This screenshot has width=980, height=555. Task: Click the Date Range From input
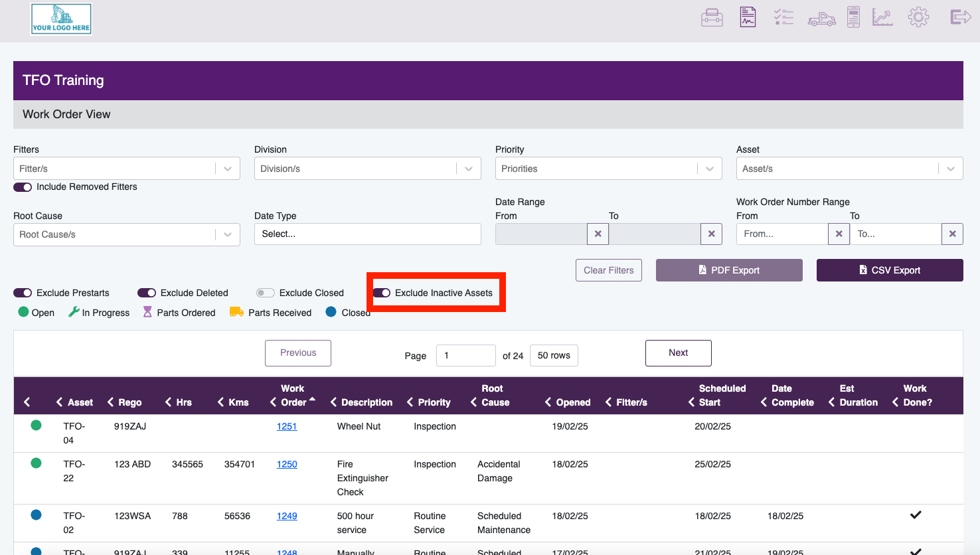(541, 234)
